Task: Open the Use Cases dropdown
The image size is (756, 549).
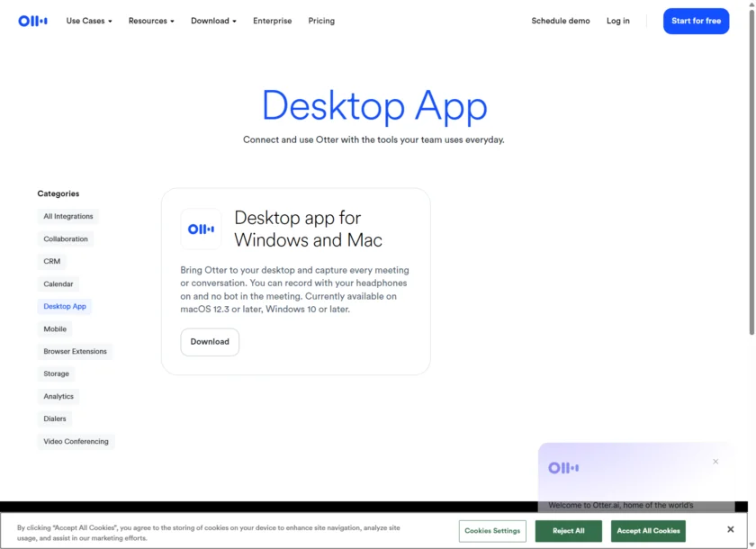Action: tap(88, 21)
